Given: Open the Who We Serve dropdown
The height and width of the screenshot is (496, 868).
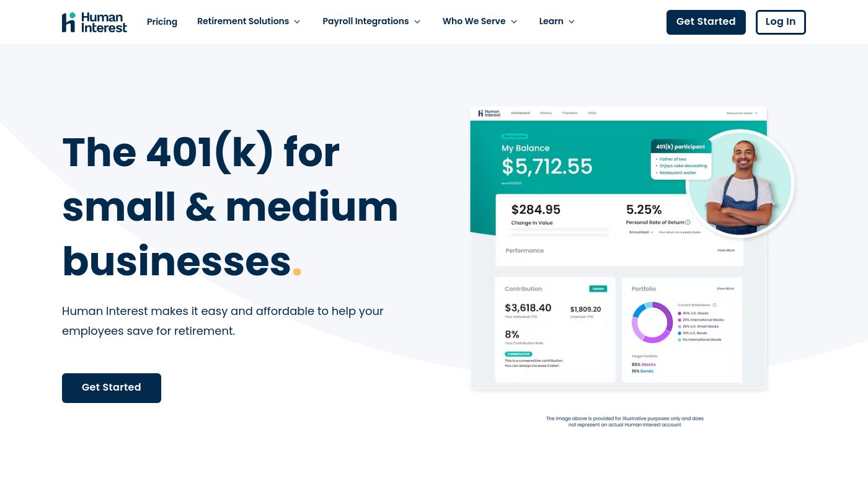Looking at the screenshot, I should [480, 21].
